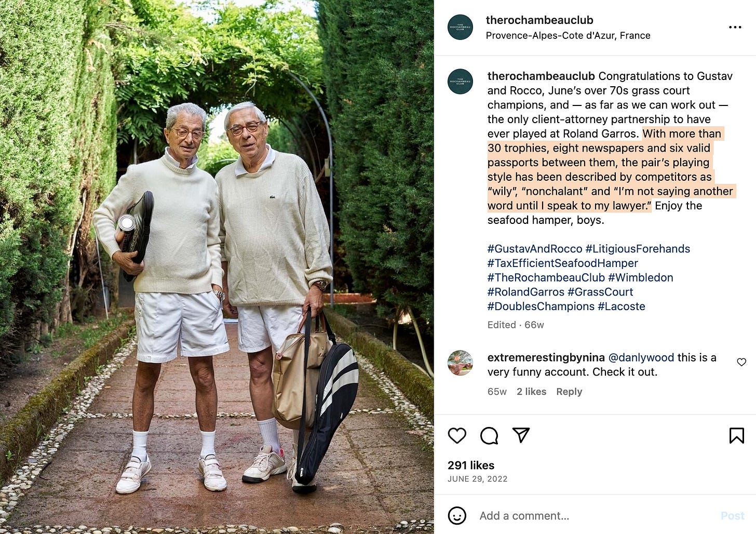Open the #TaxEfficientSeafoodHamper hashtag

563,263
